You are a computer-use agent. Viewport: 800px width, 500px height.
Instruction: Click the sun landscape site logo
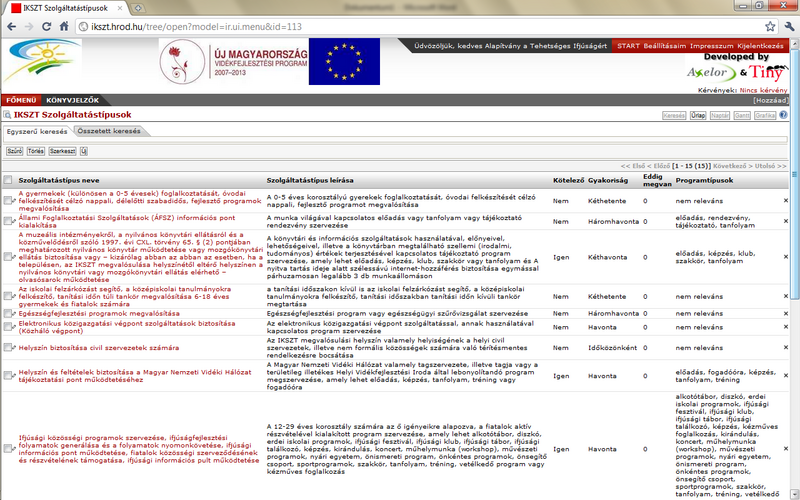click(x=42, y=60)
